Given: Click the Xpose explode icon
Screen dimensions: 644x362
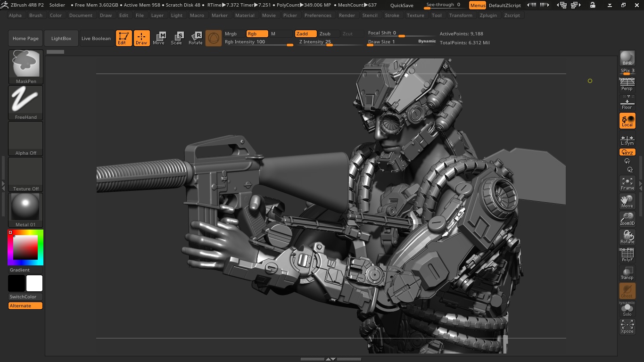Looking at the screenshot, I should pyautogui.click(x=627, y=327).
